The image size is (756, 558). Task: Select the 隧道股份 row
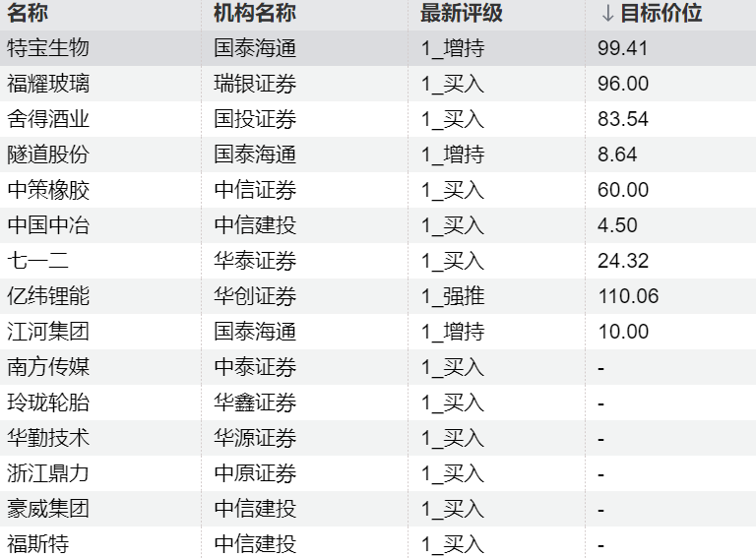pos(378,155)
